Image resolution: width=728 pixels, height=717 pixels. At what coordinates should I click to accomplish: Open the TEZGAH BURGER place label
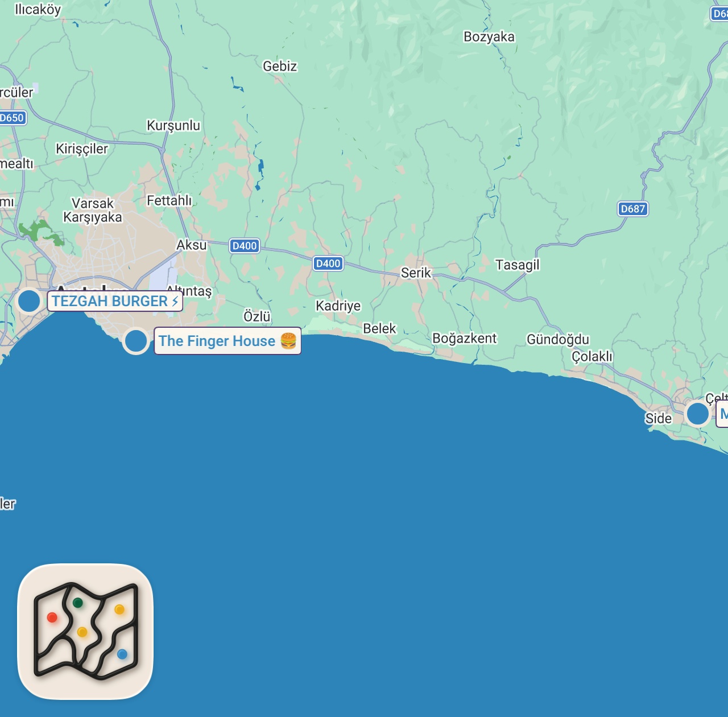coord(115,301)
